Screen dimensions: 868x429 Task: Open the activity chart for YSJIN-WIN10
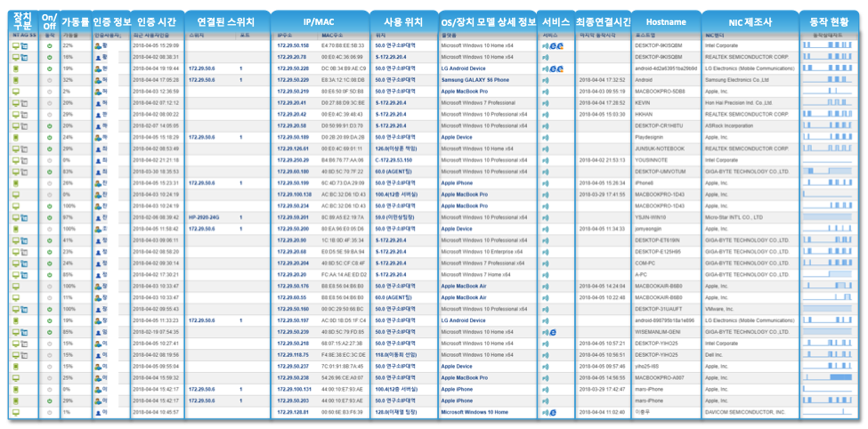(x=827, y=217)
